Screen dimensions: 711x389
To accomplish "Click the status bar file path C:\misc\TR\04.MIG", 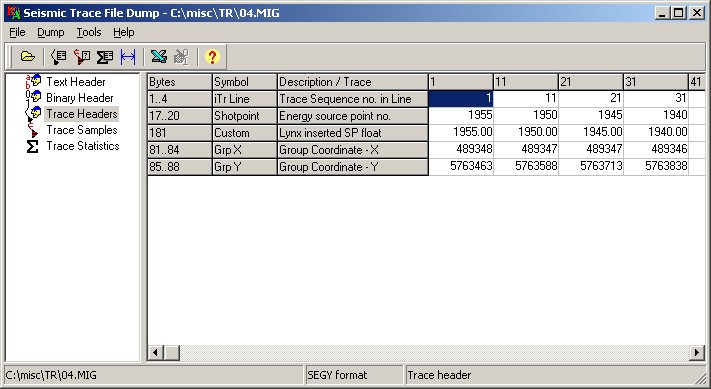I will click(51, 375).
